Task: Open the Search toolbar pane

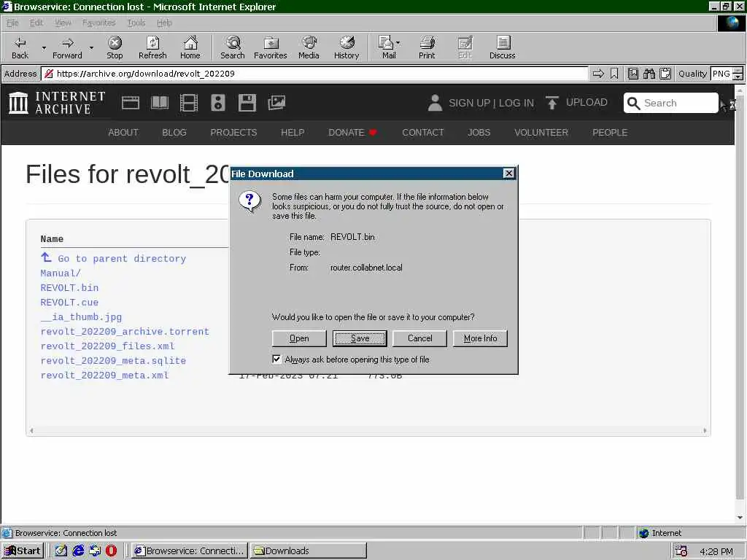Action: [233, 47]
